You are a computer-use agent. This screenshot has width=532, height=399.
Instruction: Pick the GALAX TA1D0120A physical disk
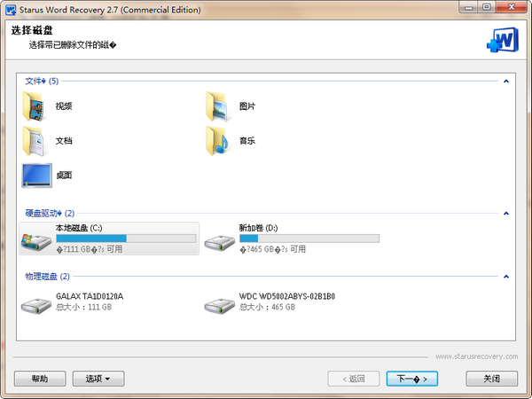coord(36,302)
